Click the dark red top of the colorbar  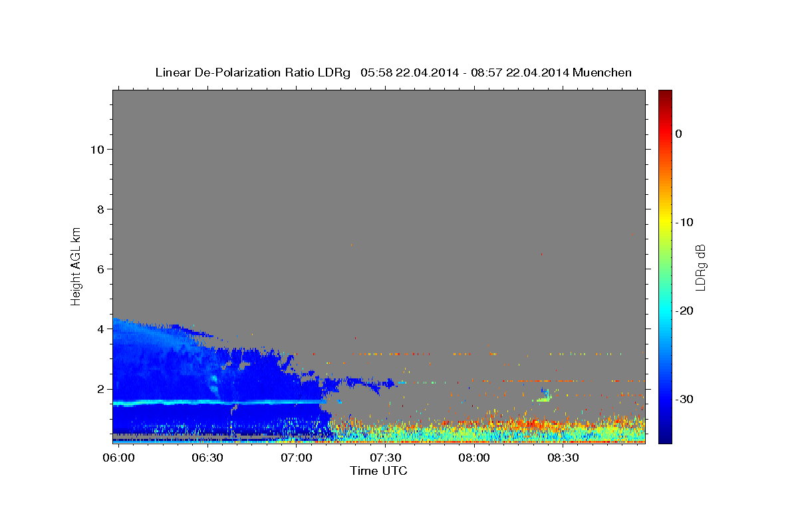click(x=665, y=96)
